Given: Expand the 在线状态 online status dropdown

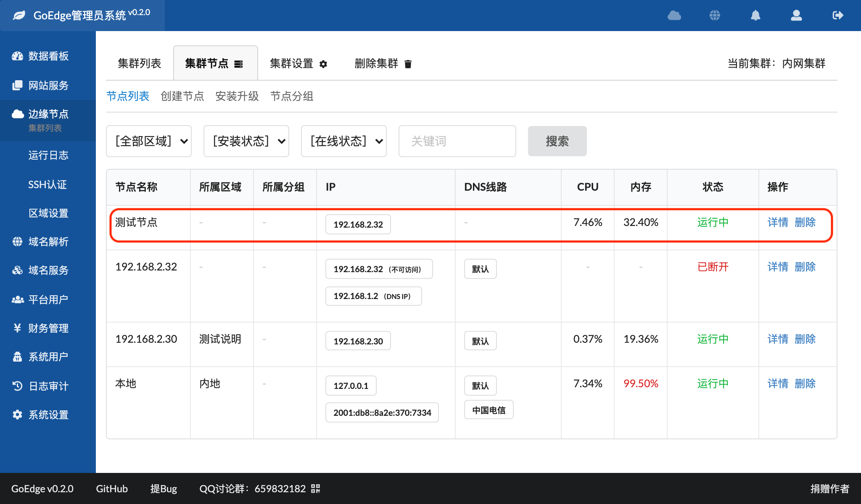Looking at the screenshot, I should pos(344,141).
